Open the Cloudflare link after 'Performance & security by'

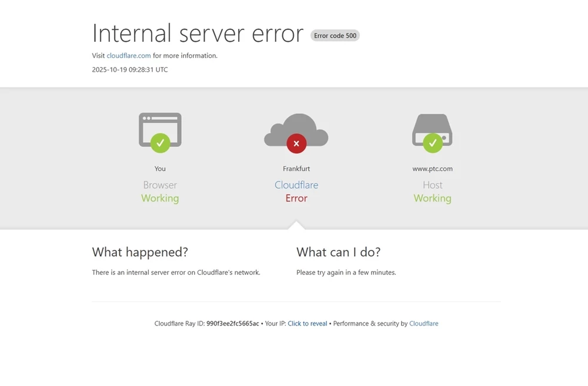click(423, 323)
